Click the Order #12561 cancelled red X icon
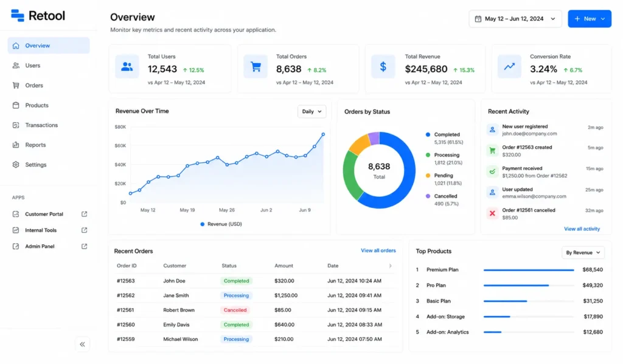This screenshot has width=623, height=364. click(x=492, y=213)
